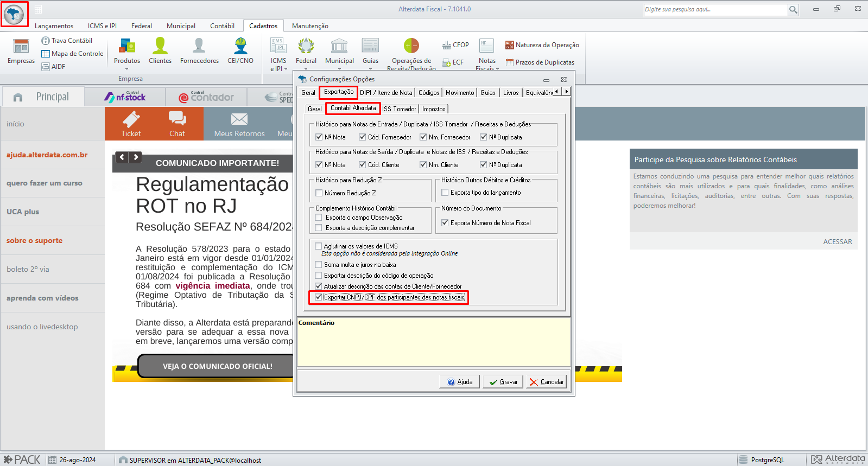The width and height of the screenshot is (868, 466).
Task: Click ACESSAR link in survey panel
Action: click(x=838, y=242)
